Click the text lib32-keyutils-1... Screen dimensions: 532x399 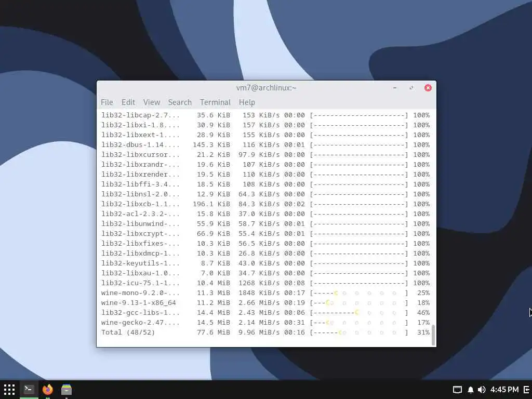(134, 263)
